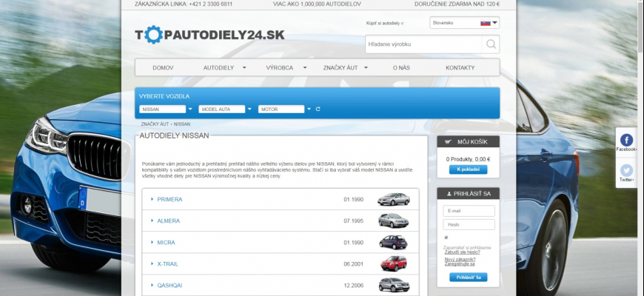Expand the Autodiely menu arrow
Image resolution: width=644 pixels, height=296 pixels.
(x=244, y=68)
